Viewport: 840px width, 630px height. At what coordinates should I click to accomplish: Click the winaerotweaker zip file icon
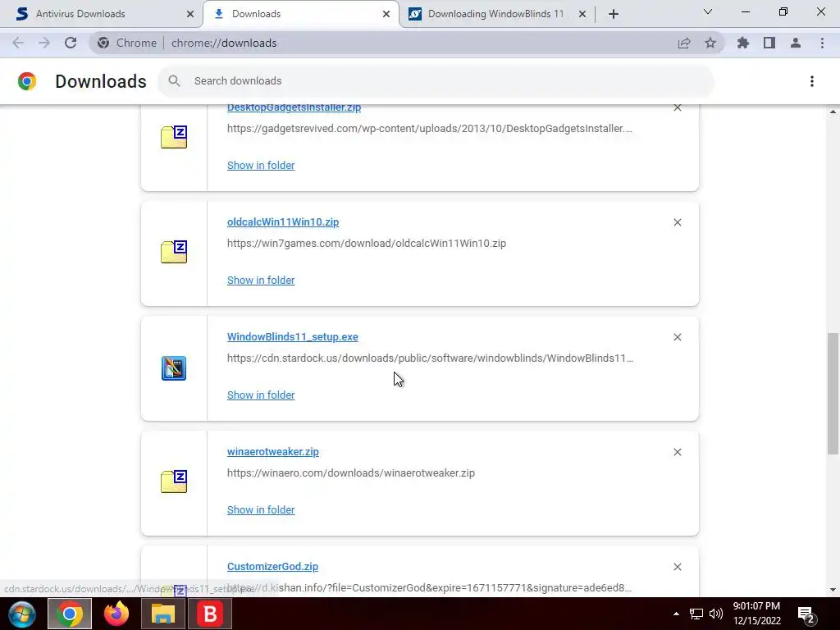tap(174, 481)
